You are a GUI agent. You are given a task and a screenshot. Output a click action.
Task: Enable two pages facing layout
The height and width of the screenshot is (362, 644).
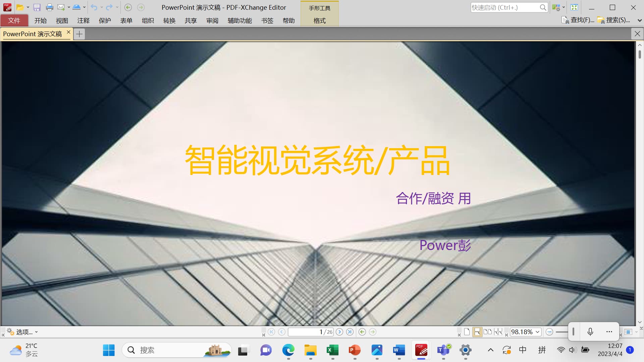click(488, 332)
